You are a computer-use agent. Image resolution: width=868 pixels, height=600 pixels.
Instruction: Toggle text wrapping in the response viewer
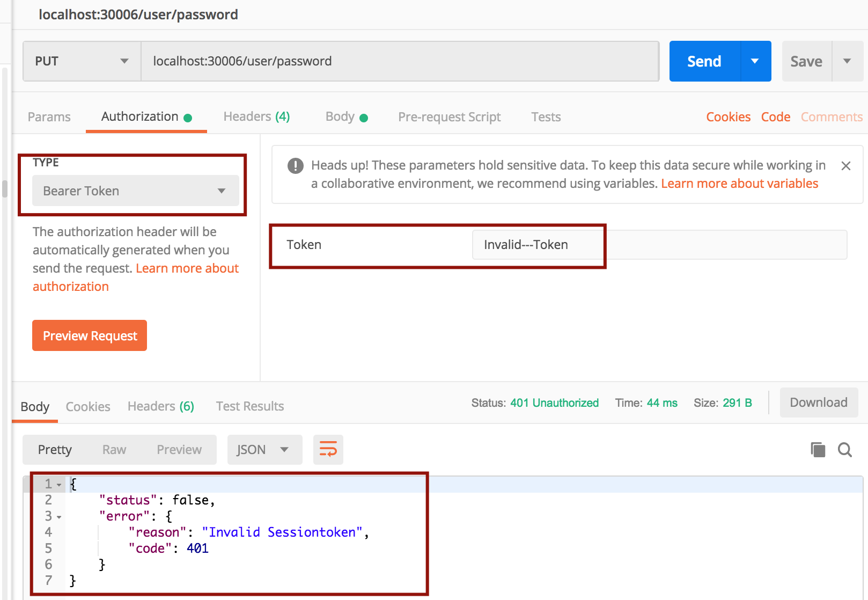pos(328,450)
